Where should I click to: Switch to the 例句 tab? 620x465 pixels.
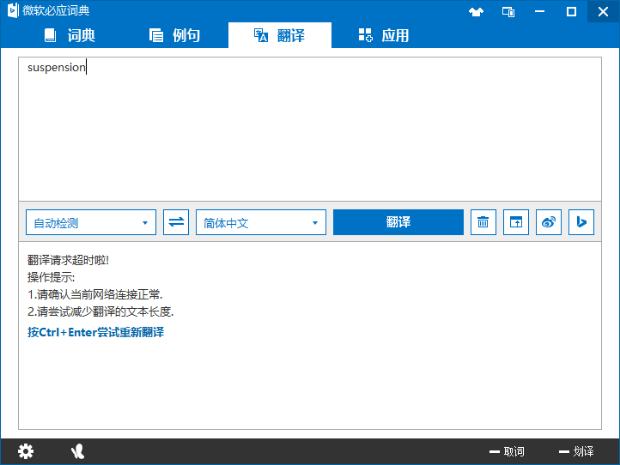174,36
